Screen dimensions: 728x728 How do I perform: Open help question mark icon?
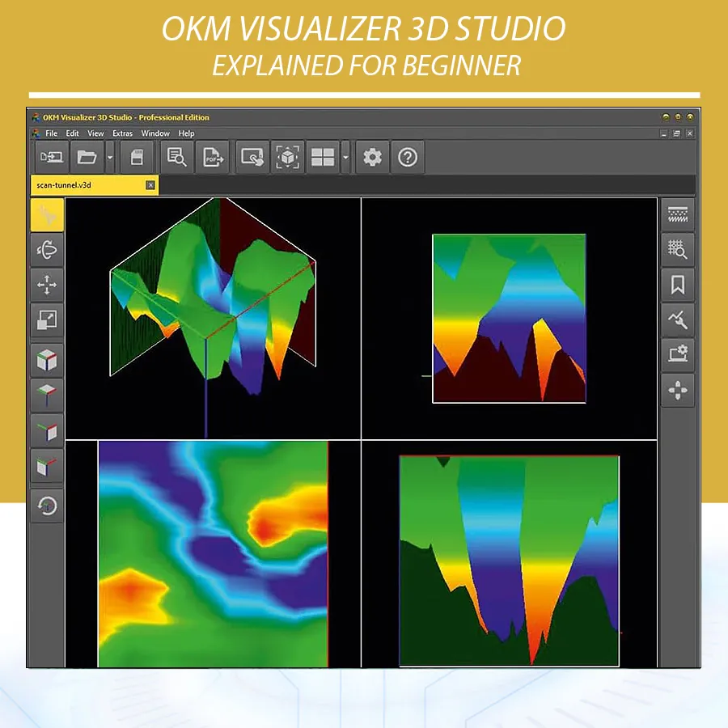coord(408,158)
